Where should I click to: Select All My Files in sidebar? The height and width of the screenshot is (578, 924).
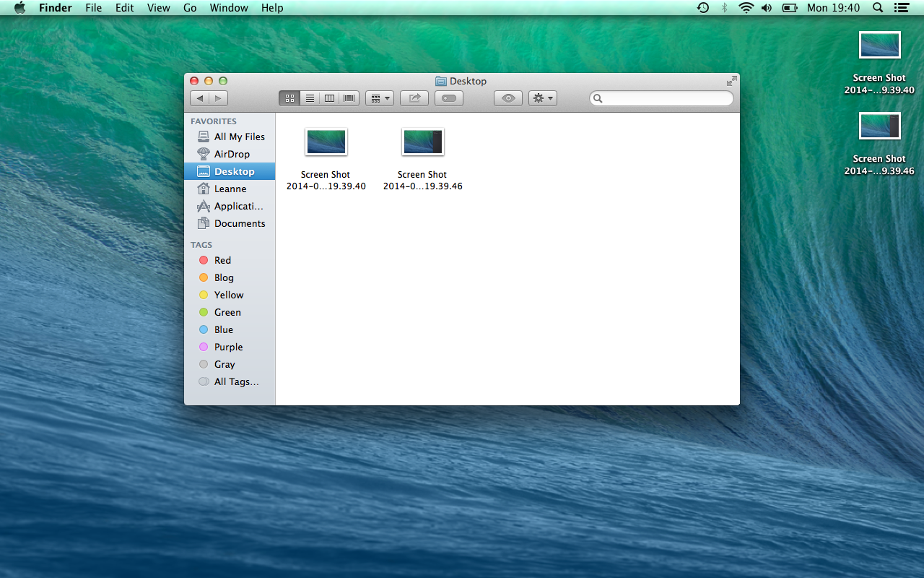click(230, 137)
